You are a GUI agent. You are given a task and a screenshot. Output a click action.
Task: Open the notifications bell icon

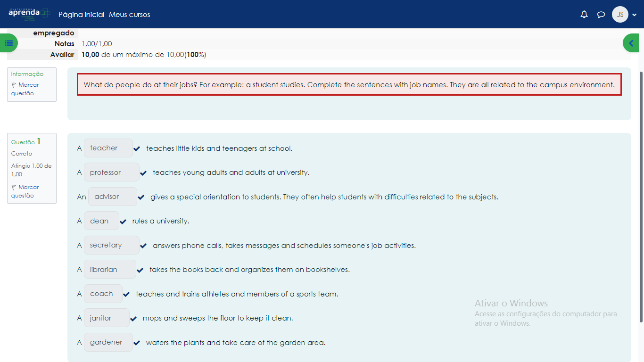(584, 15)
